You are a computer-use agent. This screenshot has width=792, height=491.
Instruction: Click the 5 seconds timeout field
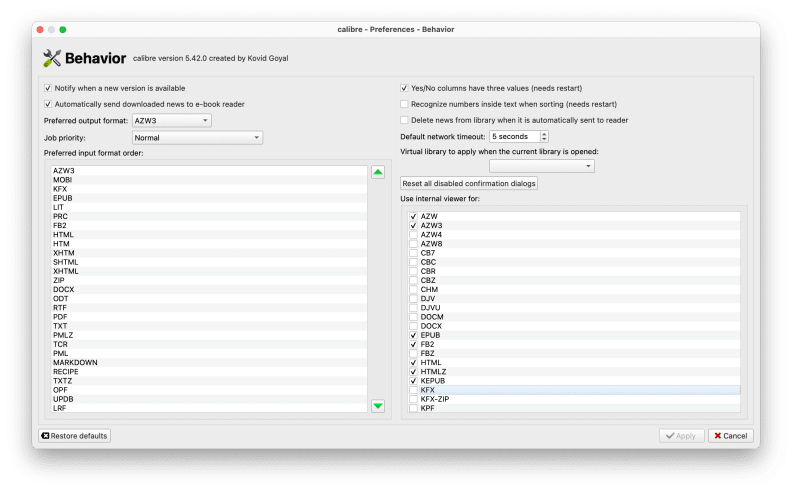coord(515,136)
